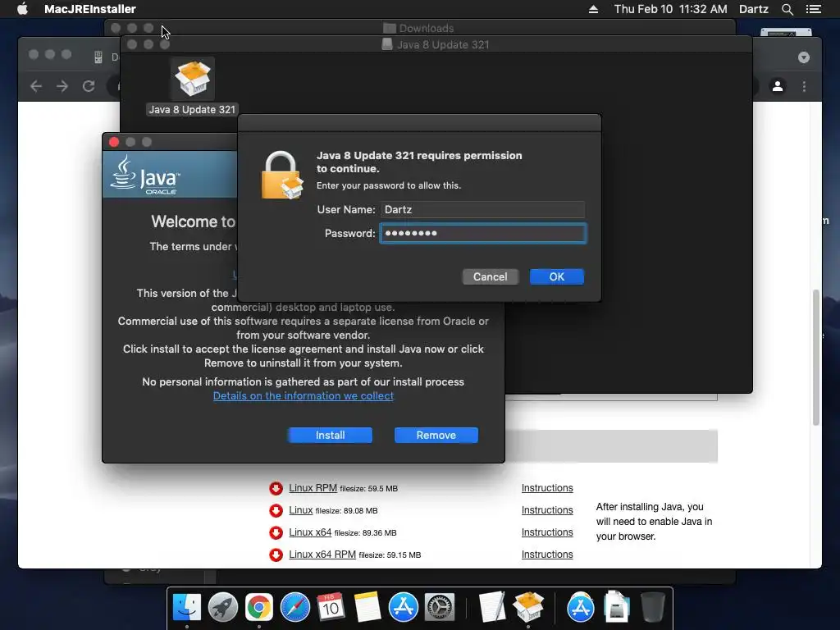Click the eject icon in menu bar
Screen dimensions: 840x630
click(593, 9)
